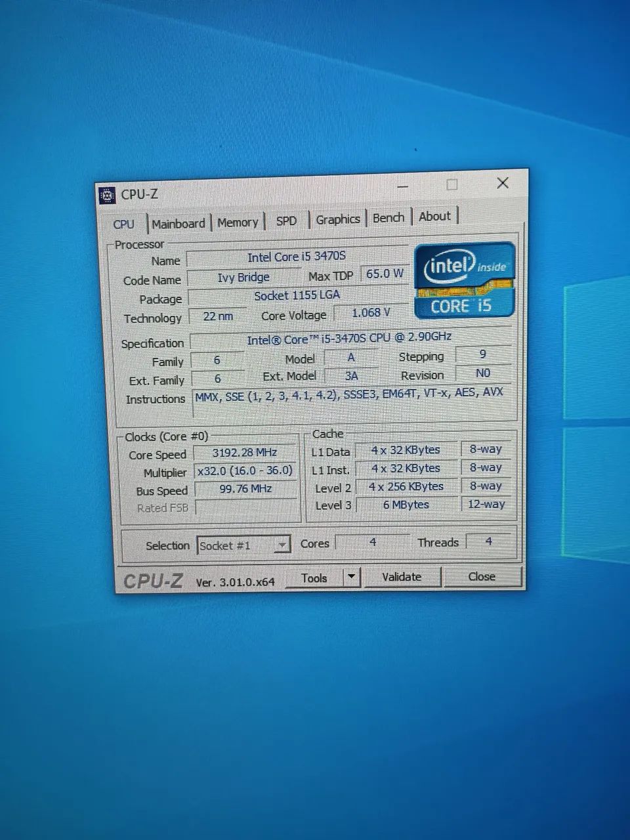Click the L1 Data value 4 x 32 KBytes
Image resolution: width=630 pixels, height=840 pixels.
point(406,450)
